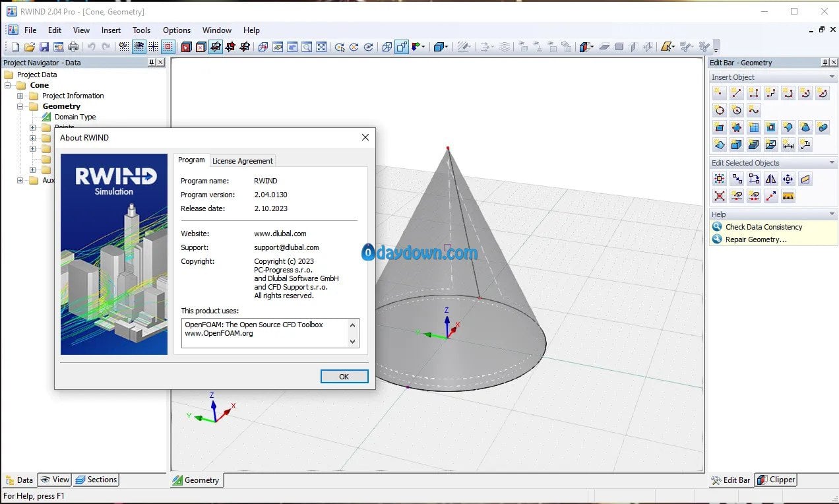Open the Options menu

[177, 30]
